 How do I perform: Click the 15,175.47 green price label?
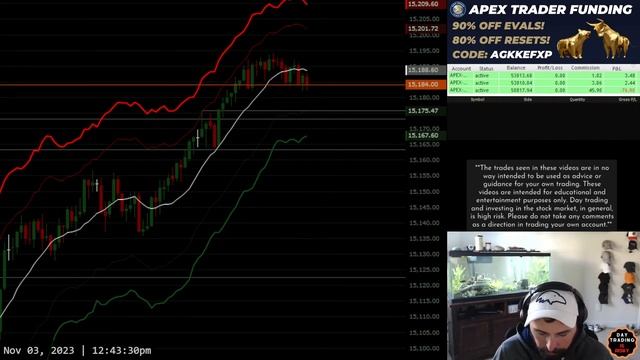pos(425,111)
